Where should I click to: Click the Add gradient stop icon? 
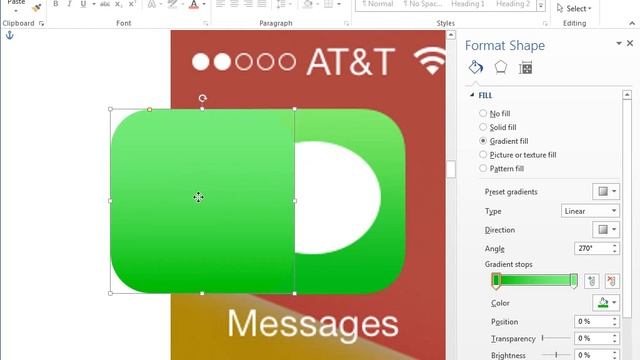pos(592,281)
